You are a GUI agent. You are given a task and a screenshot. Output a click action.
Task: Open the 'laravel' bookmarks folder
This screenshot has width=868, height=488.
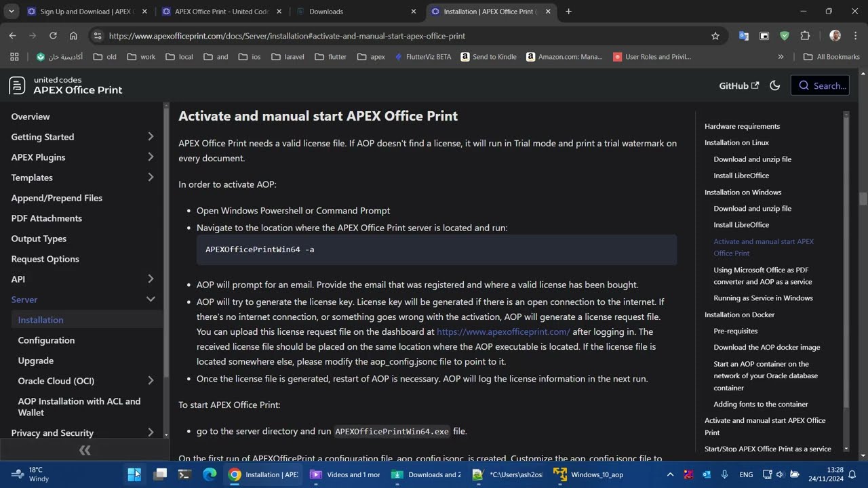click(288, 57)
